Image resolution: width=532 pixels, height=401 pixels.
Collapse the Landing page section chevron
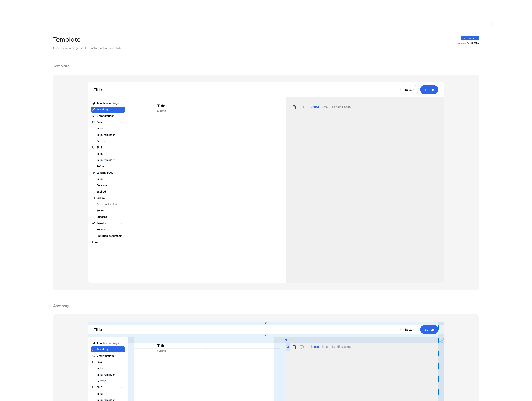[121, 173]
